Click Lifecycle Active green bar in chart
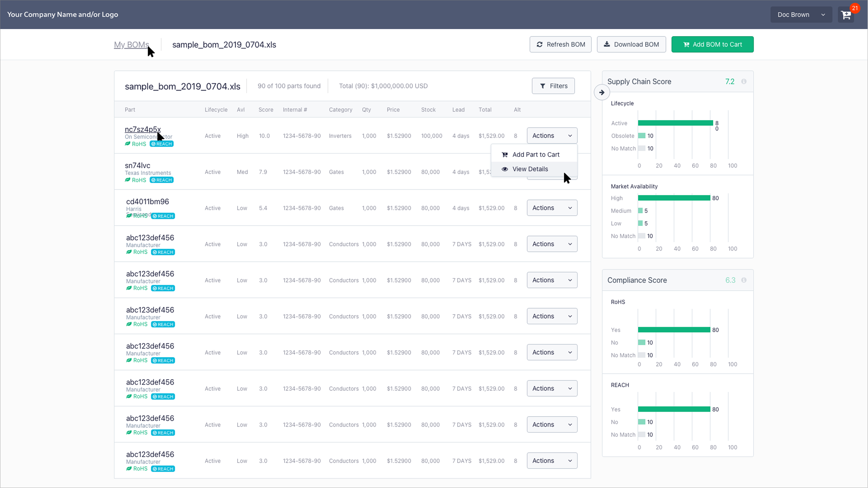This screenshot has height=488, width=868. [x=675, y=123]
